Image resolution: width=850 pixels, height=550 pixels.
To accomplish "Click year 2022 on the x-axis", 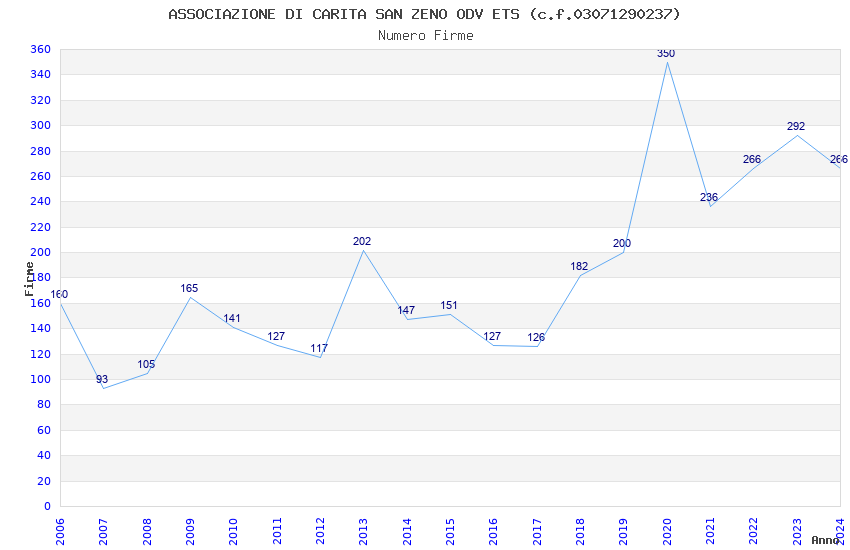I will [x=754, y=532].
